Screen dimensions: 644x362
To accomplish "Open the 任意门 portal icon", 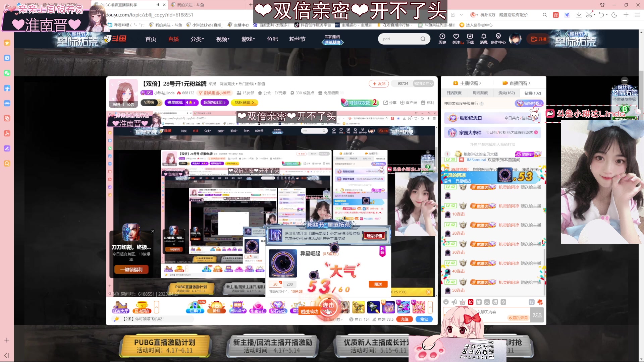I will (x=195, y=307).
